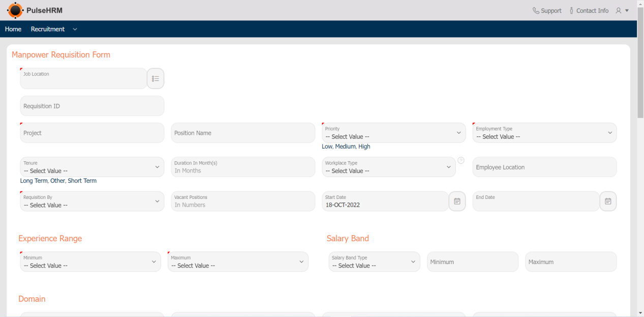Open the Start Date calendar picker

click(x=457, y=201)
